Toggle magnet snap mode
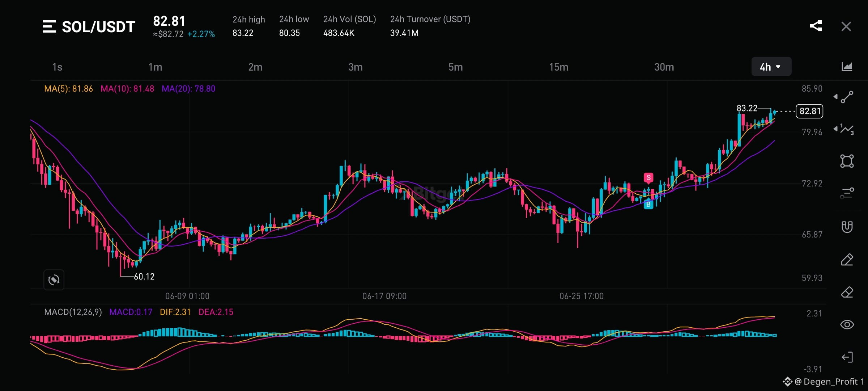The width and height of the screenshot is (868, 391). (x=847, y=227)
